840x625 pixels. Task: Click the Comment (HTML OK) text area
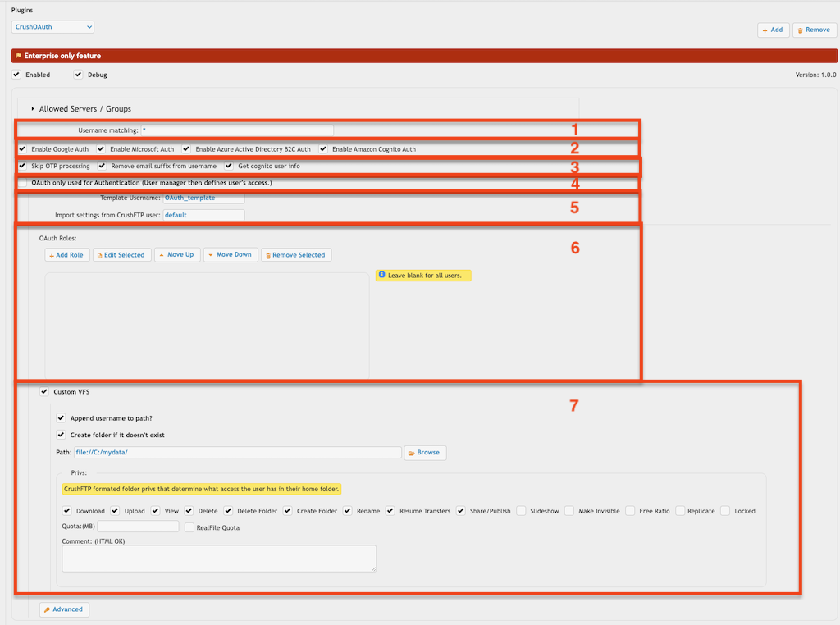[219, 559]
